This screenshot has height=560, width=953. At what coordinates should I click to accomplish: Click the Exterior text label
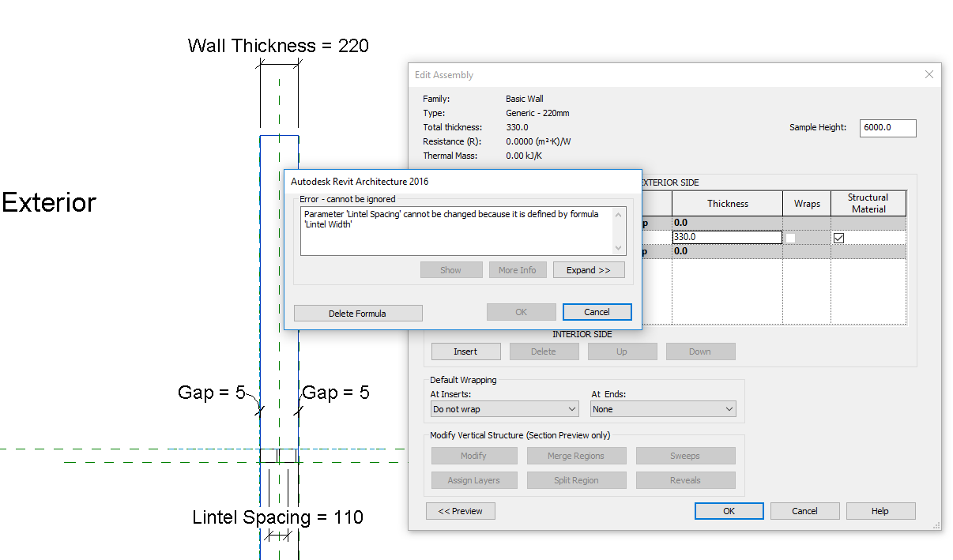click(x=49, y=203)
